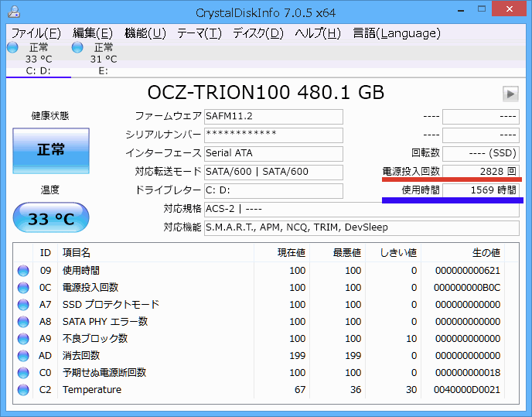Click the threshold value 10 for 不良ブロック数

coord(411,339)
